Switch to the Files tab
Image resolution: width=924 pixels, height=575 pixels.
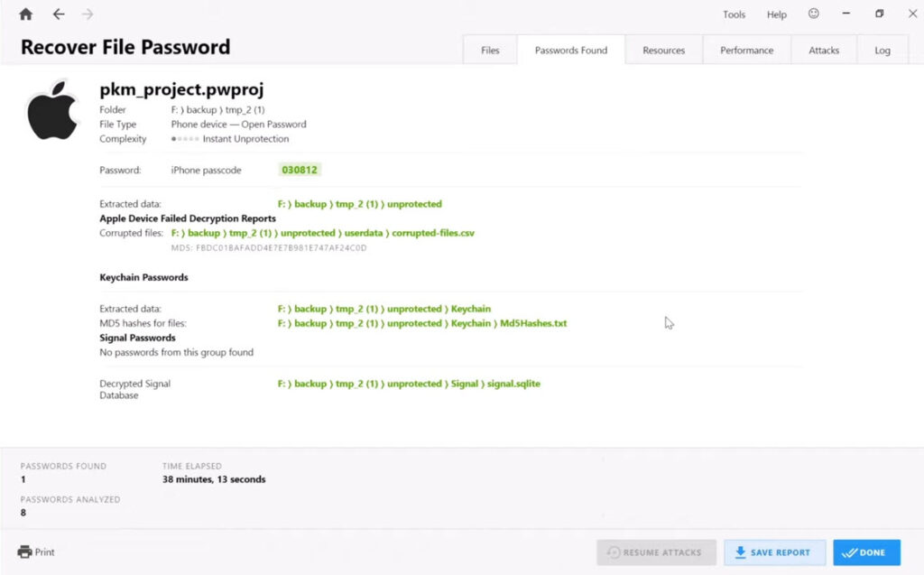490,51
